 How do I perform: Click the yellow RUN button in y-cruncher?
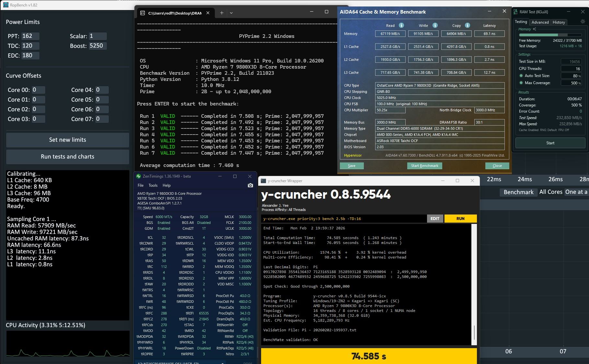[460, 219]
